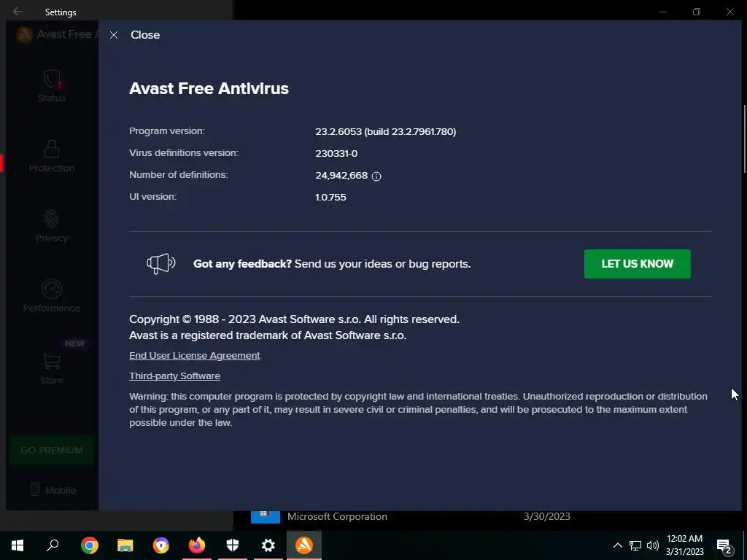Switch to the Settings gear in the taskbar
This screenshot has width=747, height=560.
tap(268, 545)
